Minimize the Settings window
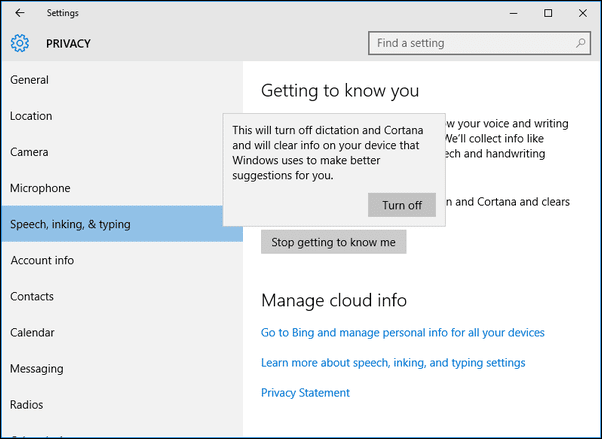Viewport: 602px width, 439px height. [513, 13]
